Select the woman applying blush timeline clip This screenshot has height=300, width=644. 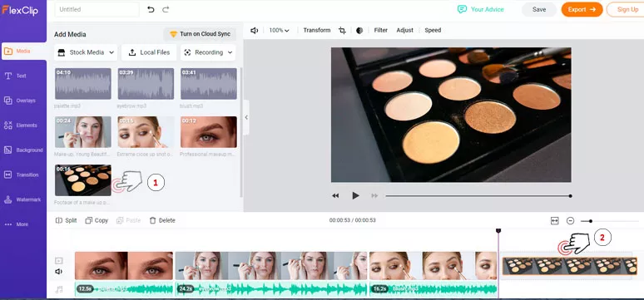coord(271,266)
